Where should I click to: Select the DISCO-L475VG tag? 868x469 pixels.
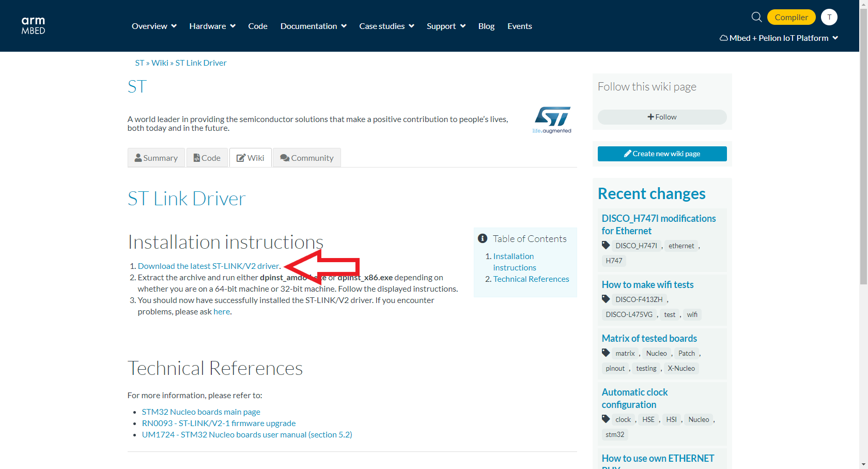coord(629,314)
